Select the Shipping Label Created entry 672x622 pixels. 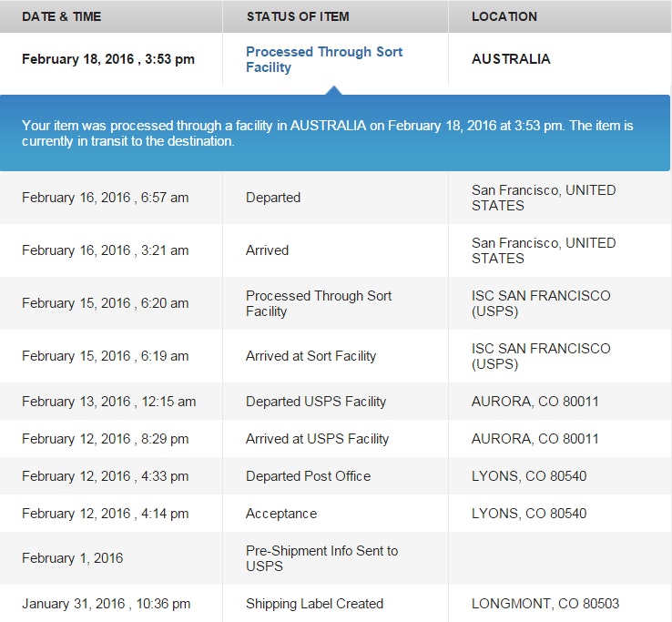coord(314,604)
